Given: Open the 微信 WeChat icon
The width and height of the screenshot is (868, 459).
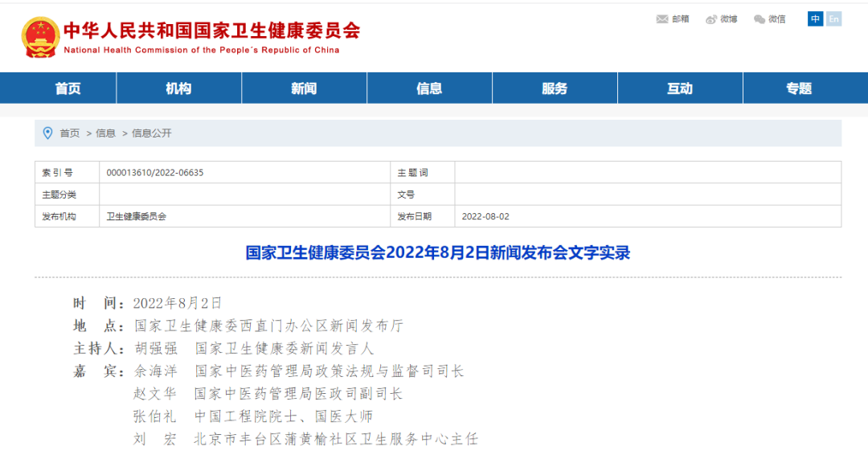Looking at the screenshot, I should 759,19.
